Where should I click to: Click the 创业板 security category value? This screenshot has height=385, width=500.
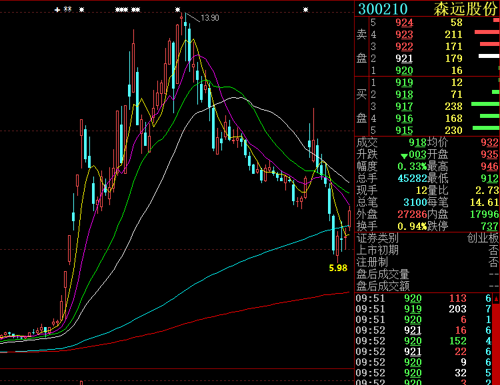tap(483, 238)
